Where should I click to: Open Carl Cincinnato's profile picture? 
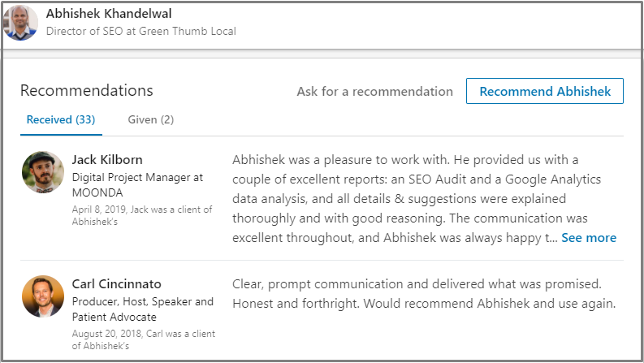click(x=43, y=297)
